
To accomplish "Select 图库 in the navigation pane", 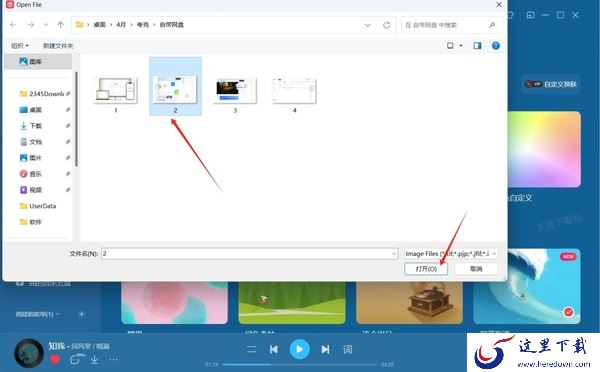I will [x=38, y=61].
